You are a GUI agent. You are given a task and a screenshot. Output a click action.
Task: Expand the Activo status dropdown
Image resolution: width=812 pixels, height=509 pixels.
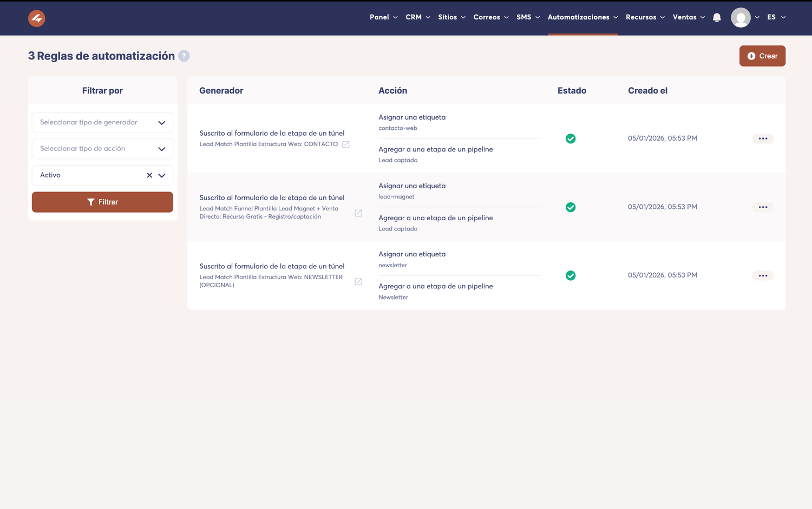click(161, 175)
